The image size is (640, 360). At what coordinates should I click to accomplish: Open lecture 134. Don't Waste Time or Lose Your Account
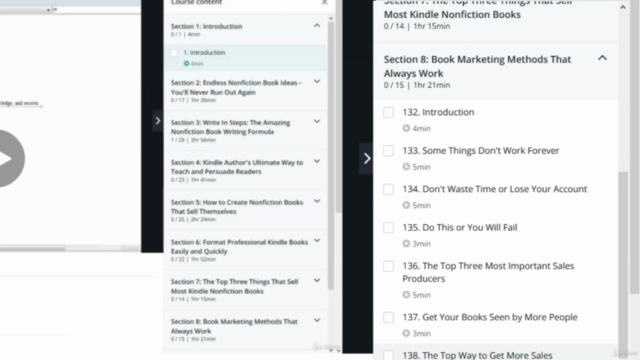point(495,189)
